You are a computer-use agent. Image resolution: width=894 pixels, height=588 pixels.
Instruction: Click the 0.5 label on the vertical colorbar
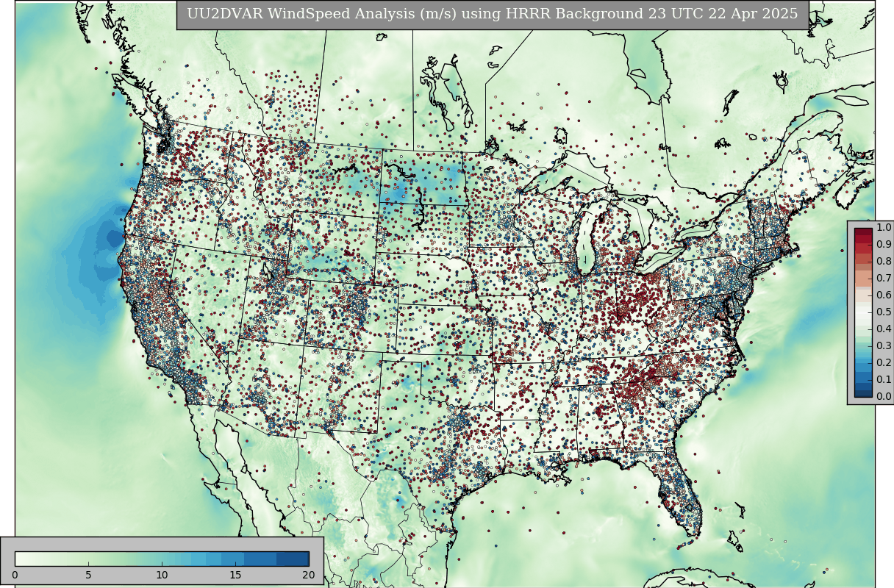(884, 312)
